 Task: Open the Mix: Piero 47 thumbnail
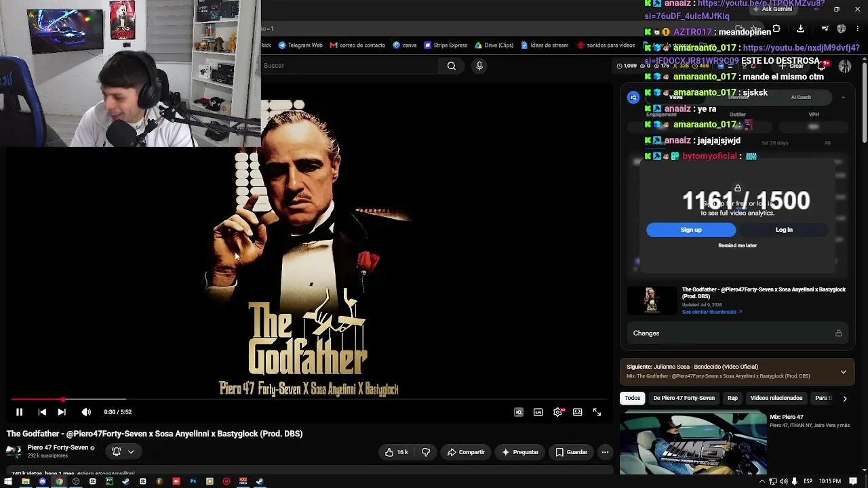coord(693,443)
